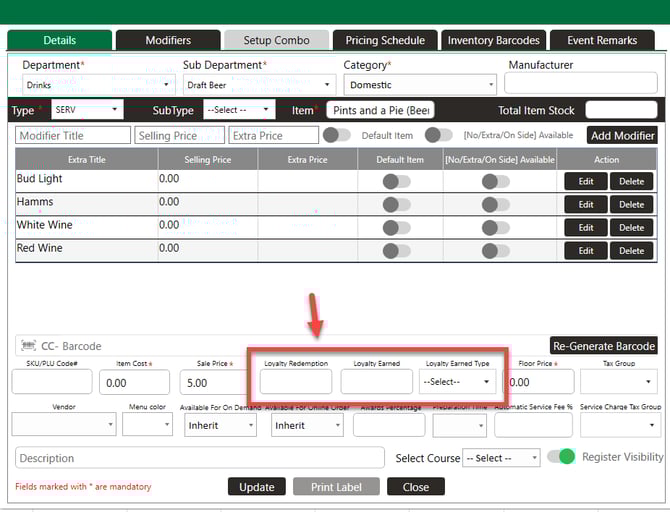Expand the Loyalty Earned Type dropdown
Image resolution: width=670 pixels, height=512 pixels.
tap(457, 381)
